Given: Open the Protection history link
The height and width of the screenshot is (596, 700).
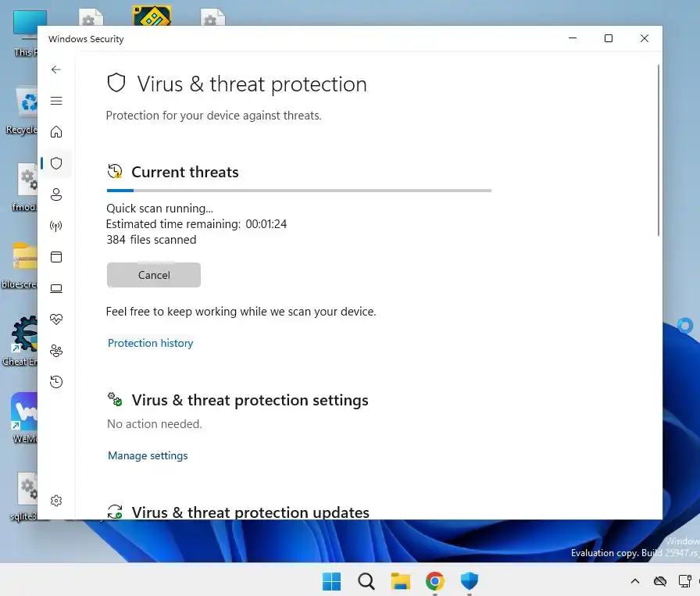Looking at the screenshot, I should 151,343.
